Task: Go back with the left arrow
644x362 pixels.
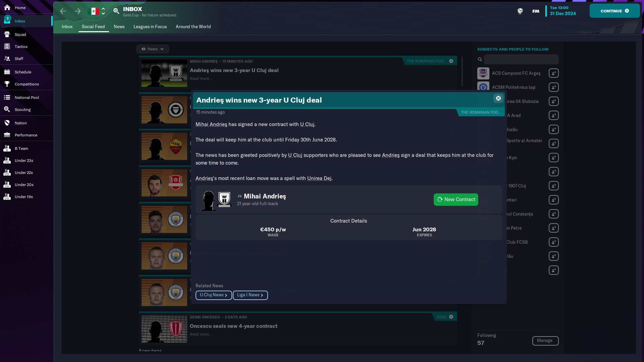Action: (63, 11)
